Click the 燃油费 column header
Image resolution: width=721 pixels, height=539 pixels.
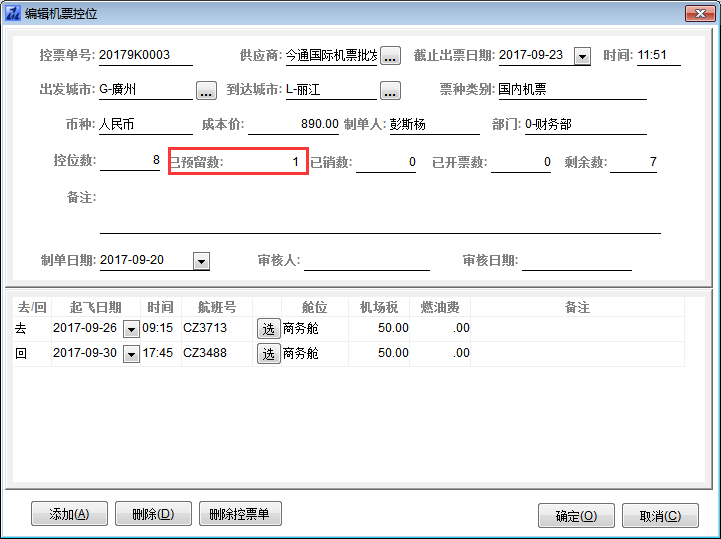(440, 307)
